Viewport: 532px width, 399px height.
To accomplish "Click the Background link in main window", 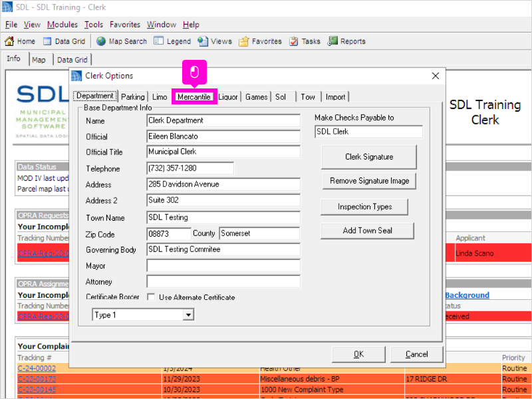I will tap(467, 295).
